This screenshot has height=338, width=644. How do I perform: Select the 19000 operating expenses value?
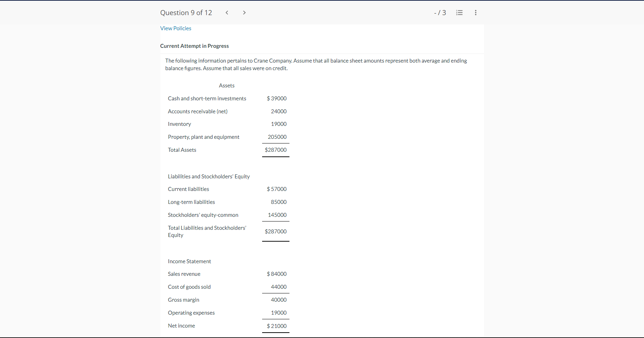[279, 313]
